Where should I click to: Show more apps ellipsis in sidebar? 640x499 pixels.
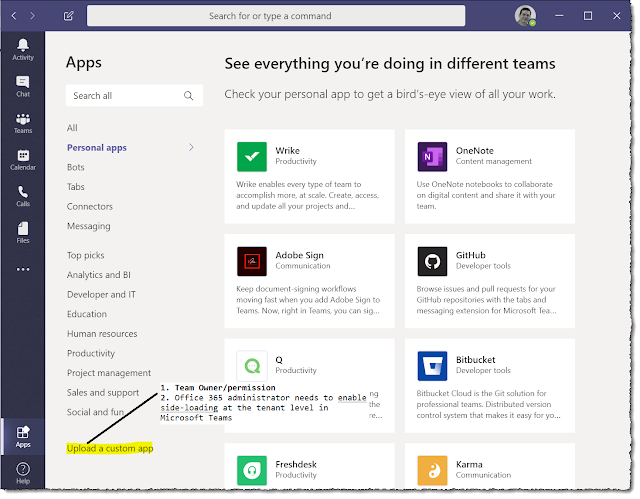[x=23, y=269]
